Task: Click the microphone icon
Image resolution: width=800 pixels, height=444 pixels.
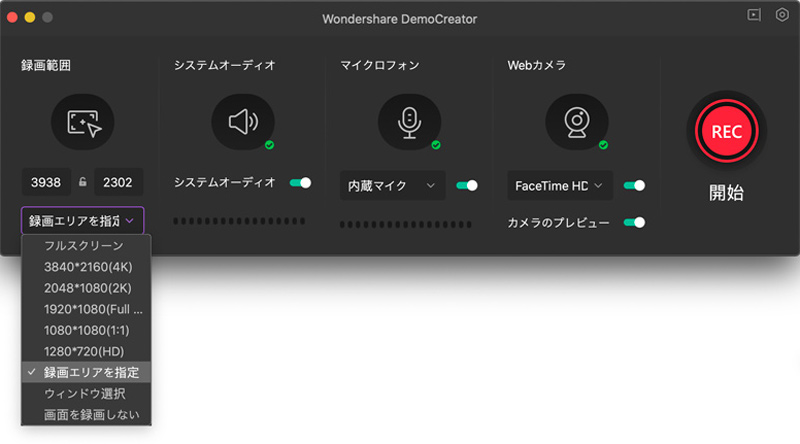Action: pyautogui.click(x=409, y=122)
